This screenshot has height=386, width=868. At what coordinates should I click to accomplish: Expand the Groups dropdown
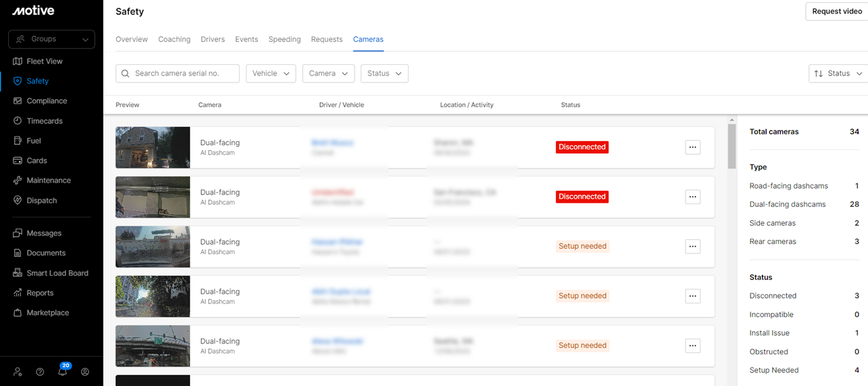pyautogui.click(x=51, y=39)
